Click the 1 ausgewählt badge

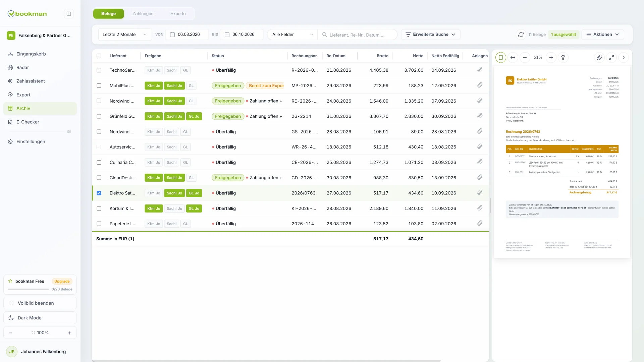pyautogui.click(x=563, y=35)
